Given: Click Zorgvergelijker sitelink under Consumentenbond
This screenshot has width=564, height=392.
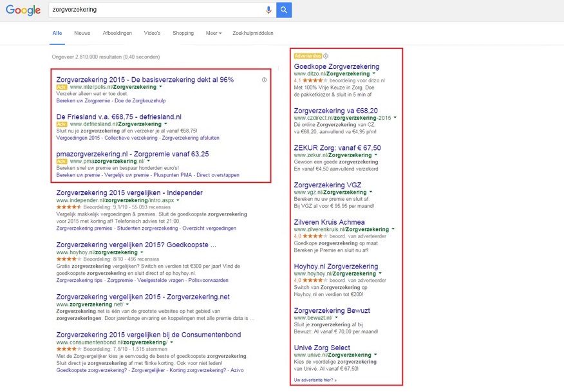Looking at the screenshot, I should click(x=148, y=370).
